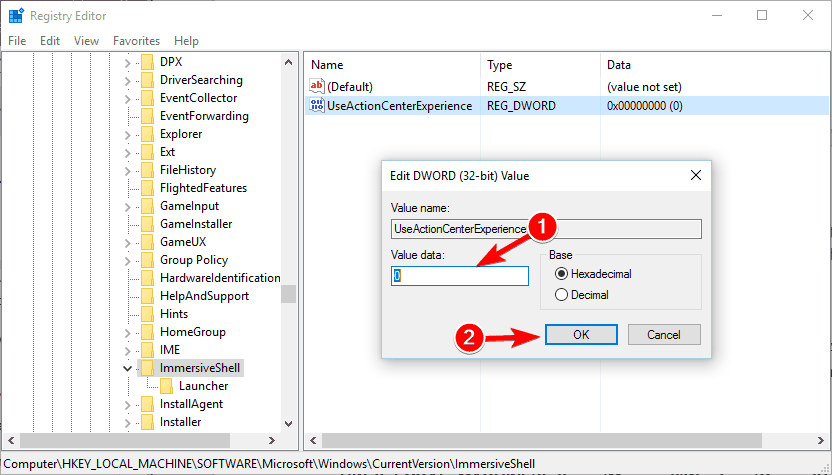Click the tree pane scroll down arrow

[x=288, y=424]
